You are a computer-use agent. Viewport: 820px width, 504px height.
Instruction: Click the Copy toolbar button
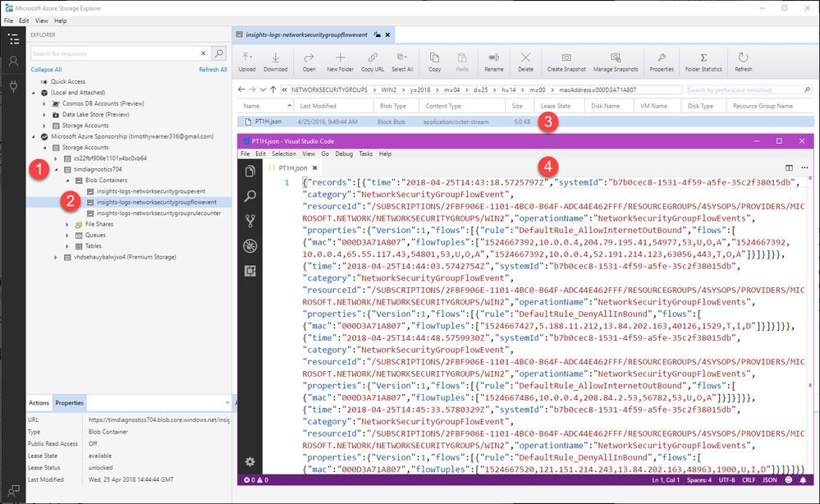coord(434,62)
